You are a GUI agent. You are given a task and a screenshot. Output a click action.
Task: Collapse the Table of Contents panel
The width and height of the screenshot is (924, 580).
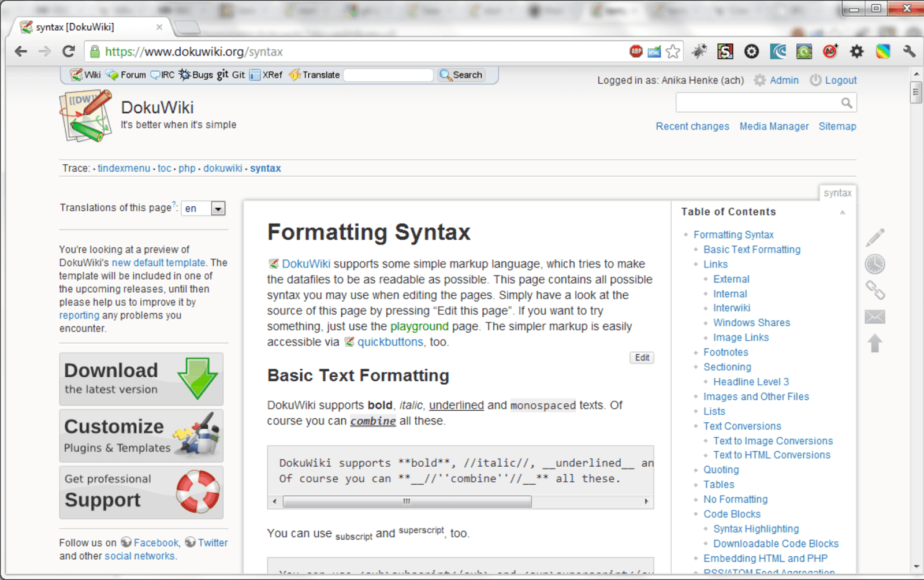click(x=842, y=212)
